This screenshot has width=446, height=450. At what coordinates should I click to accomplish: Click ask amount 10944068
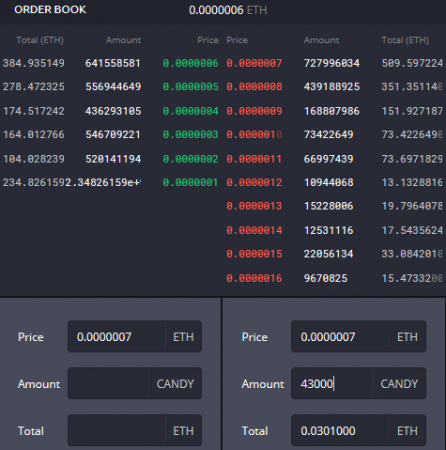pos(329,182)
